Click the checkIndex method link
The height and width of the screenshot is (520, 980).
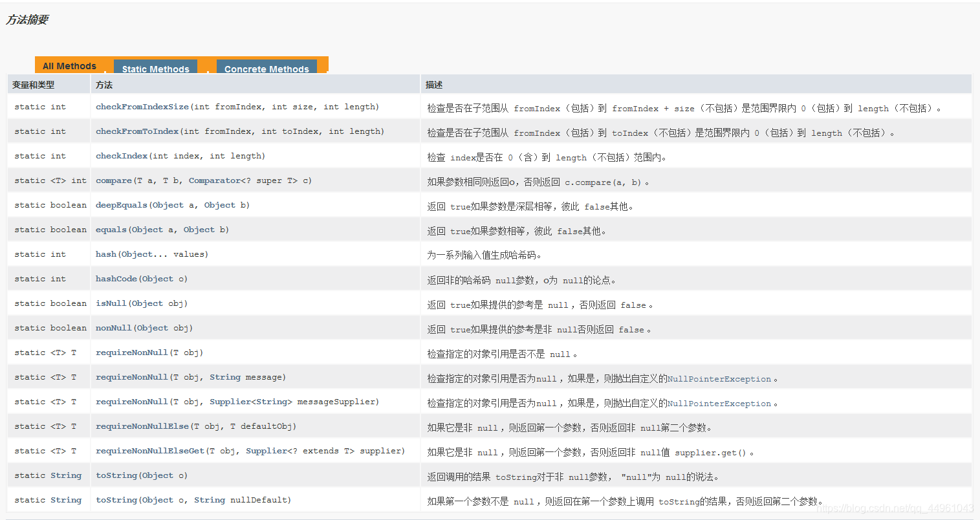pyautogui.click(x=122, y=156)
